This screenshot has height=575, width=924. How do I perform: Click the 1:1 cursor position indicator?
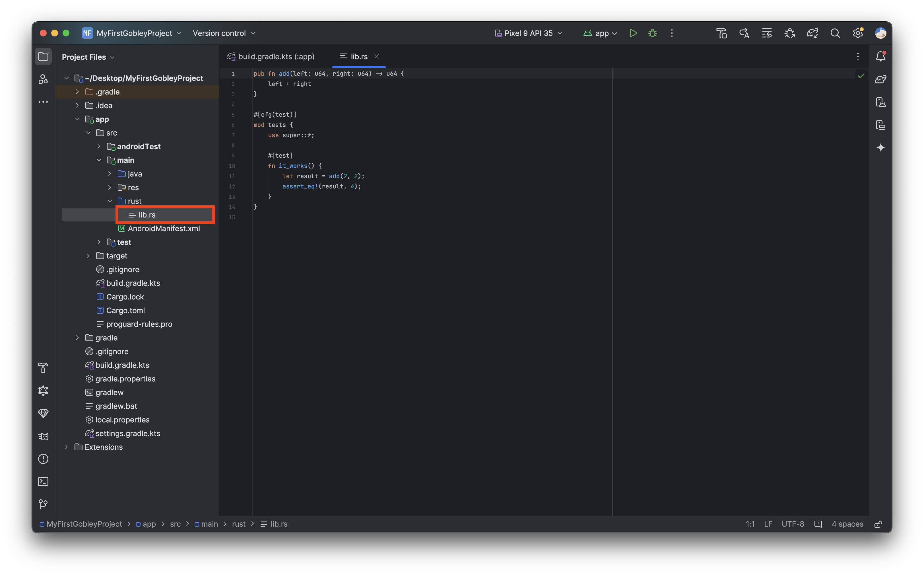750,524
